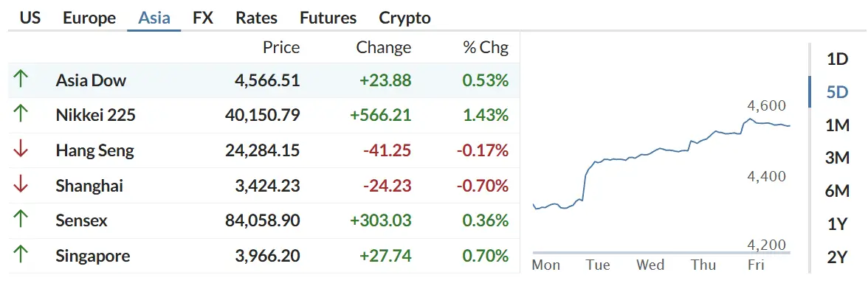Screen dimensions: 868x286
Task: Click the red down arrow beside Hang Seng
Action: point(21,150)
